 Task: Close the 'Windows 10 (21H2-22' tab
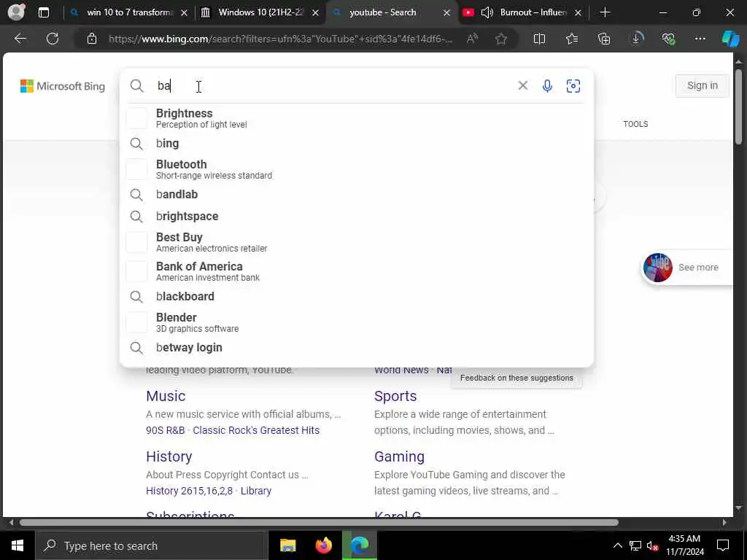(315, 13)
